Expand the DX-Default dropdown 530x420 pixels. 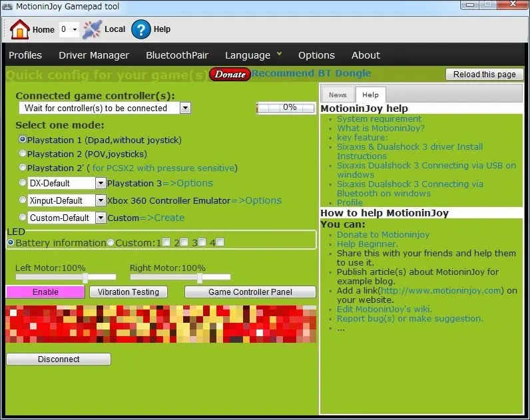click(101, 183)
